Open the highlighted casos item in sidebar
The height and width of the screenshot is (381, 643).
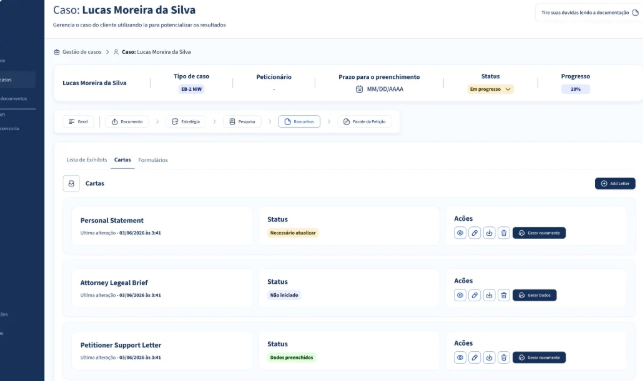[18, 80]
